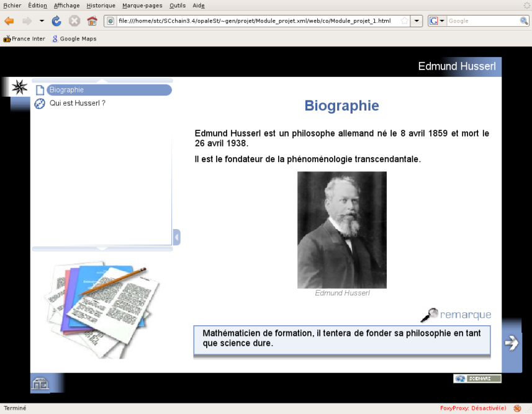Click the Scenari logo badge
This screenshot has width=532, height=414.
(477, 379)
